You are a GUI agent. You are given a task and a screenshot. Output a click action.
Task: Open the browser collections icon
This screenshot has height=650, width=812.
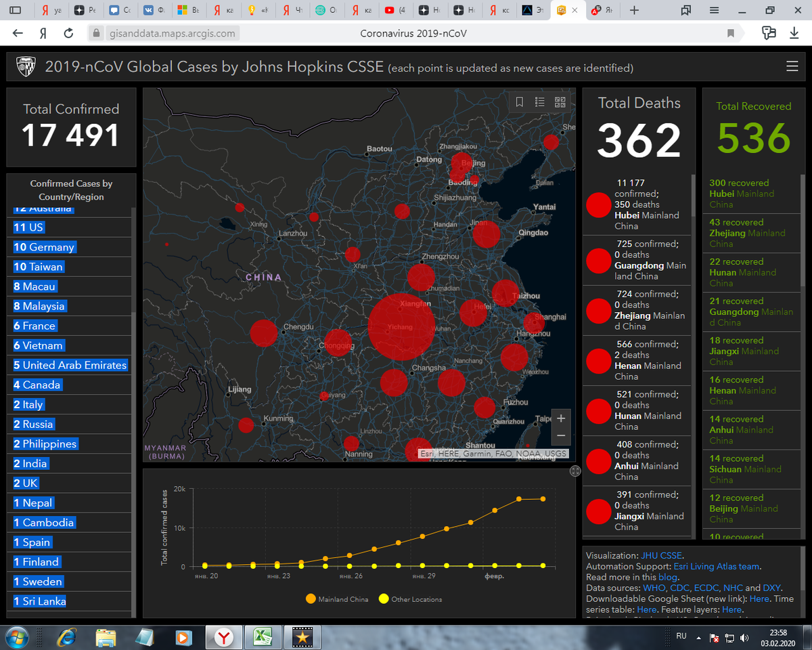tap(686, 10)
